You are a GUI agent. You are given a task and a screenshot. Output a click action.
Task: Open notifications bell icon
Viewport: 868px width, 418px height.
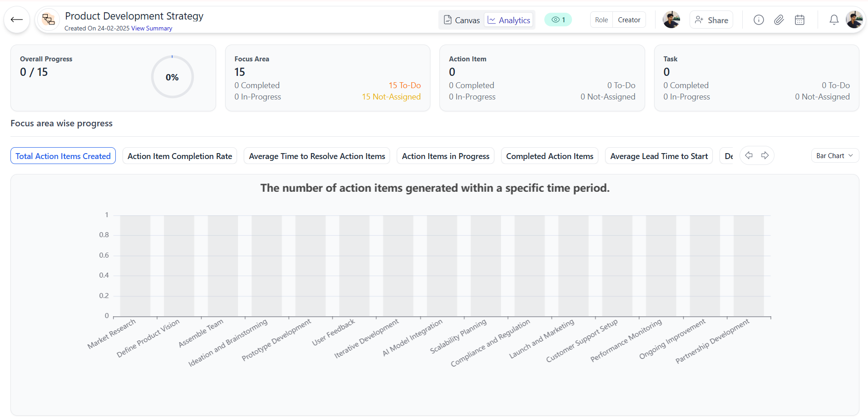834,20
